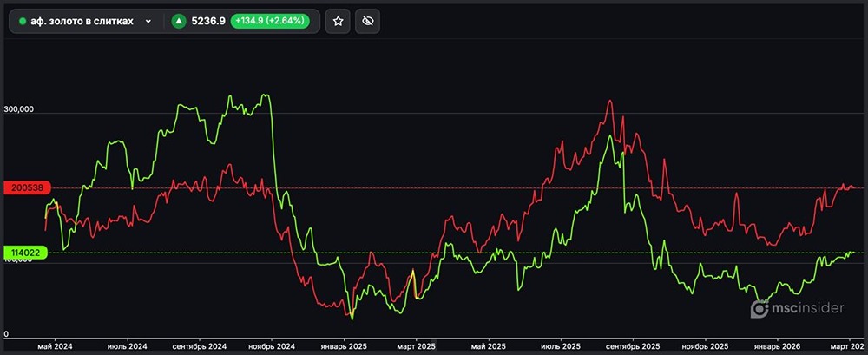Image resolution: width=868 pixels, height=355 pixels.
Task: Click the май 2024 axis label
Action: pos(55,345)
